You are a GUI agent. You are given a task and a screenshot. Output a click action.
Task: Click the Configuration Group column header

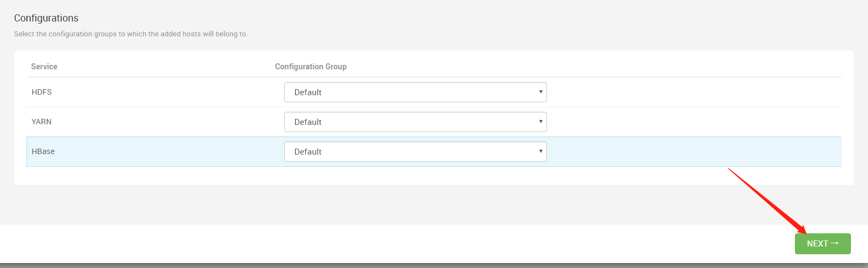311,67
